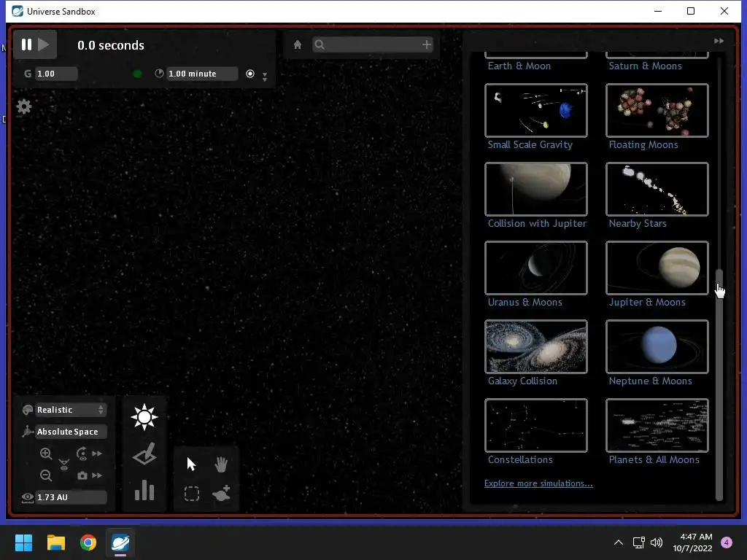Click the plus icon in search bar
747x560 pixels.
(426, 44)
